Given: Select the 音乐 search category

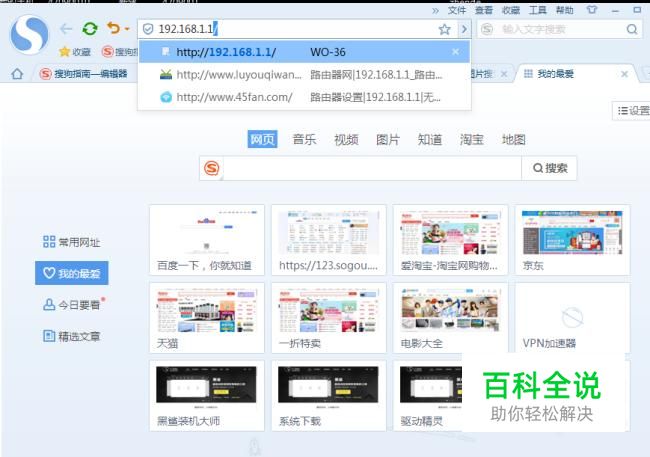Looking at the screenshot, I should (304, 139).
